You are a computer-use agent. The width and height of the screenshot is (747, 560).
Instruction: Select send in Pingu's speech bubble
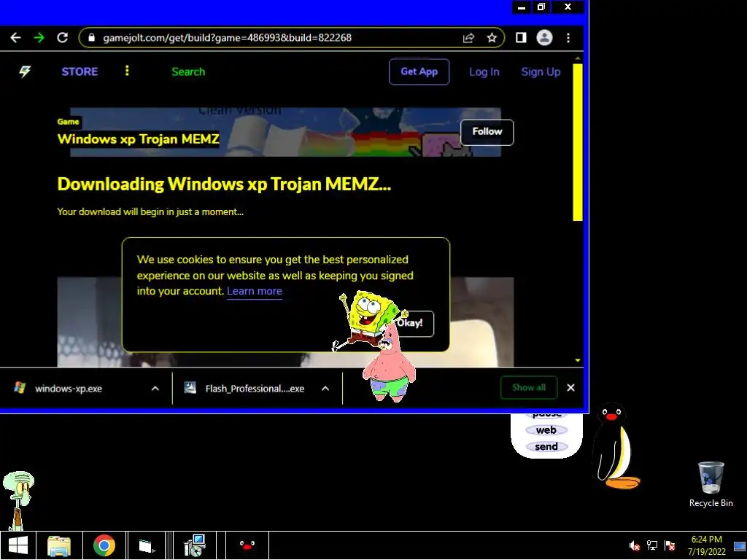[x=546, y=447]
